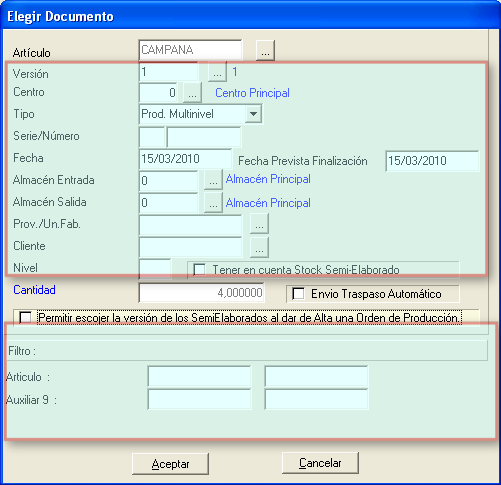Click the Cancelar button
This screenshot has height=485, width=501.
click(x=320, y=463)
